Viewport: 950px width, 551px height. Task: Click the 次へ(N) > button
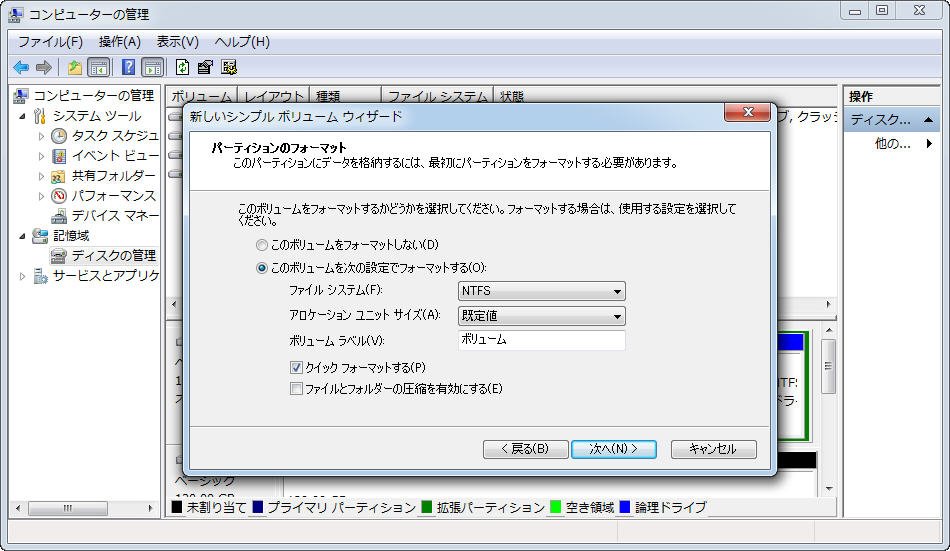(x=614, y=449)
